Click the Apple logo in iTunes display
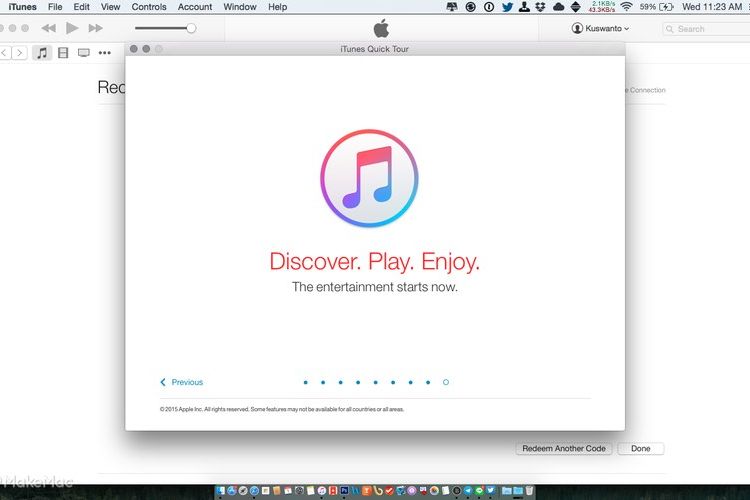The height and width of the screenshot is (500, 750). tap(381, 28)
